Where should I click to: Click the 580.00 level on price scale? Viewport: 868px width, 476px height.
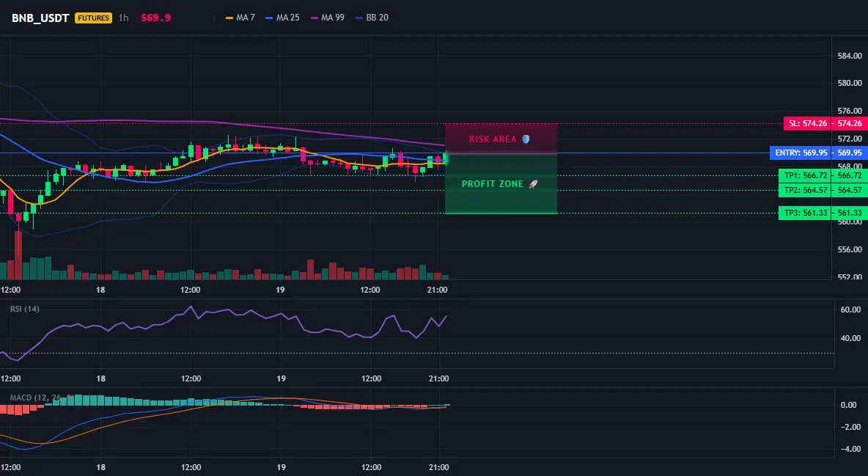850,83
